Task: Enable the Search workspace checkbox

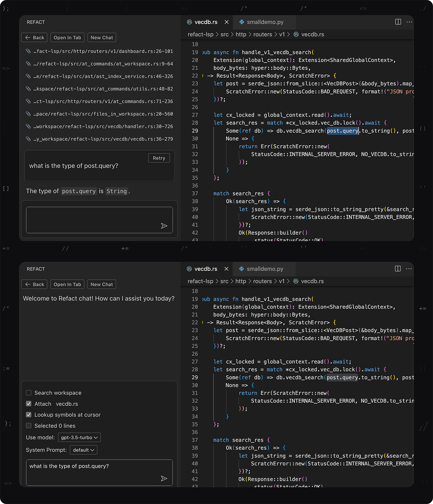Action: 29,393
